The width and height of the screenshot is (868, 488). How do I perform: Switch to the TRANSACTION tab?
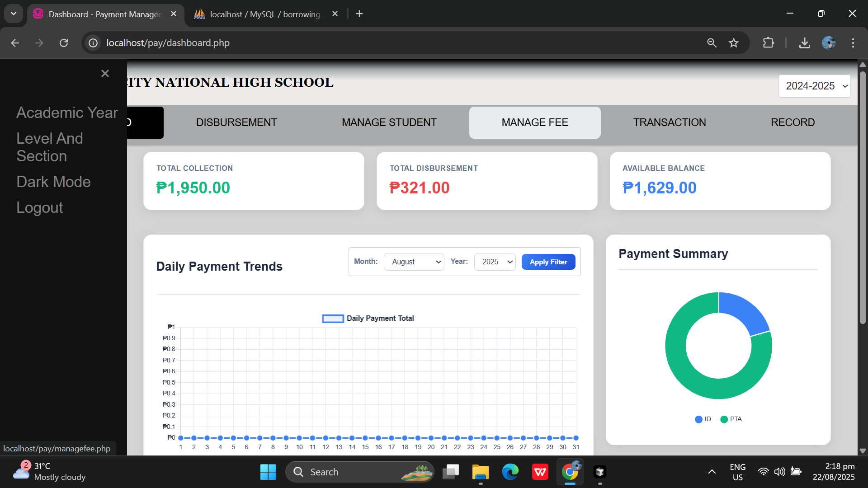[x=670, y=122]
